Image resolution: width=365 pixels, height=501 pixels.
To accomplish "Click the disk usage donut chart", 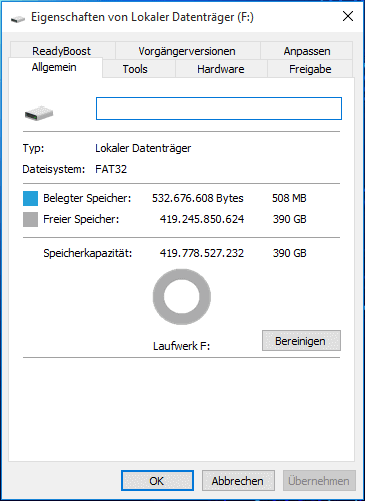I will tap(182, 297).
